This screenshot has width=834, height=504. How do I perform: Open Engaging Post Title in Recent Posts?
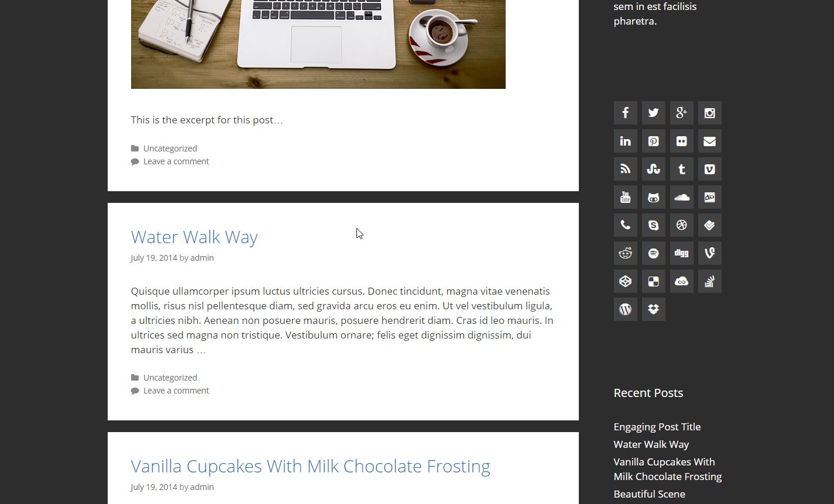point(657,427)
